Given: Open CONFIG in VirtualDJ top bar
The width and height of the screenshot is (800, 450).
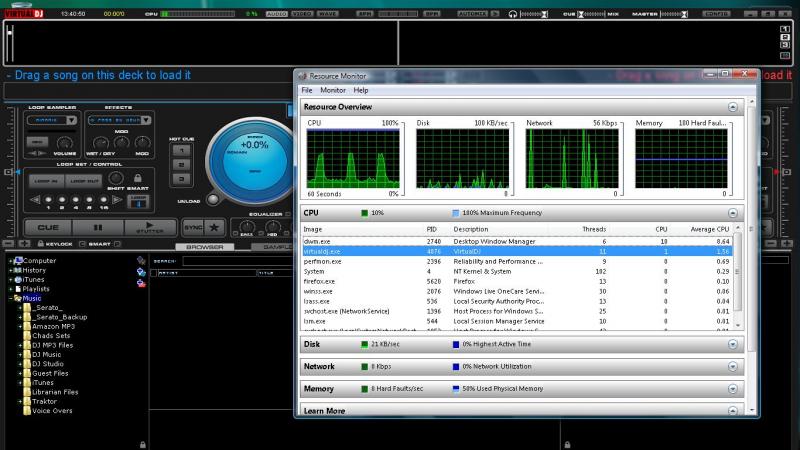Looking at the screenshot, I should 716,14.
